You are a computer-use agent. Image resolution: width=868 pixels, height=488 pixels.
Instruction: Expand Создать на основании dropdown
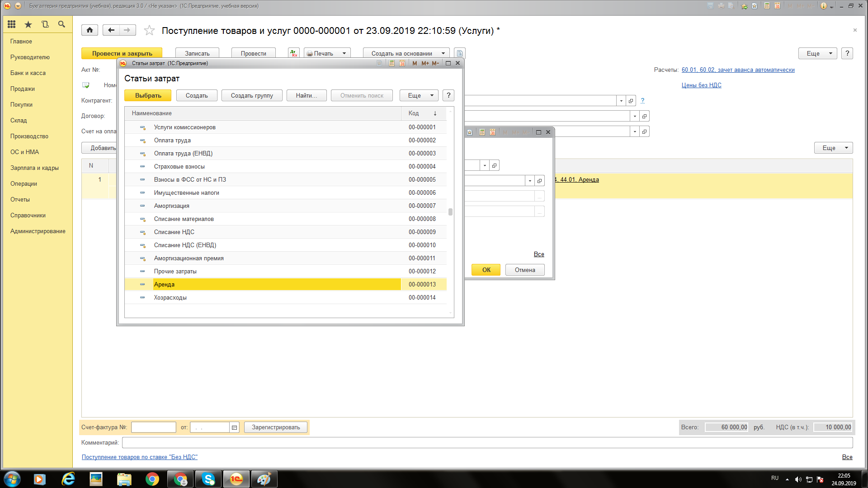[x=443, y=53]
